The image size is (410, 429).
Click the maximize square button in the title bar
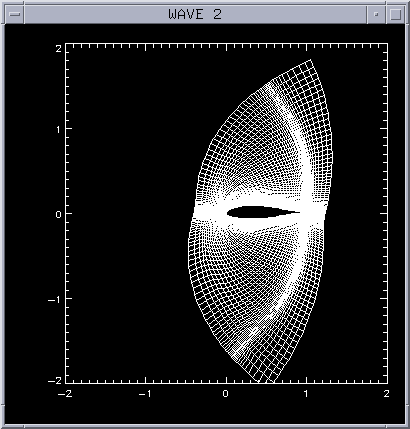(395, 14)
